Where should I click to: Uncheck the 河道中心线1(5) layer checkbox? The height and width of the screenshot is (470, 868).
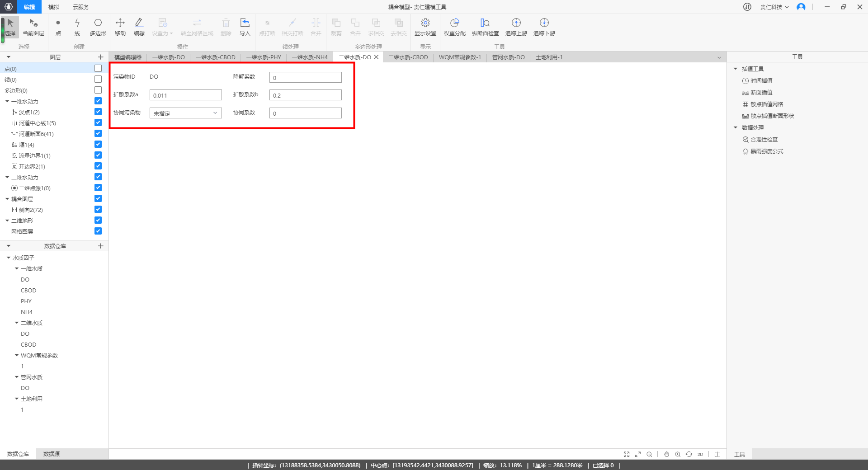[x=98, y=123]
